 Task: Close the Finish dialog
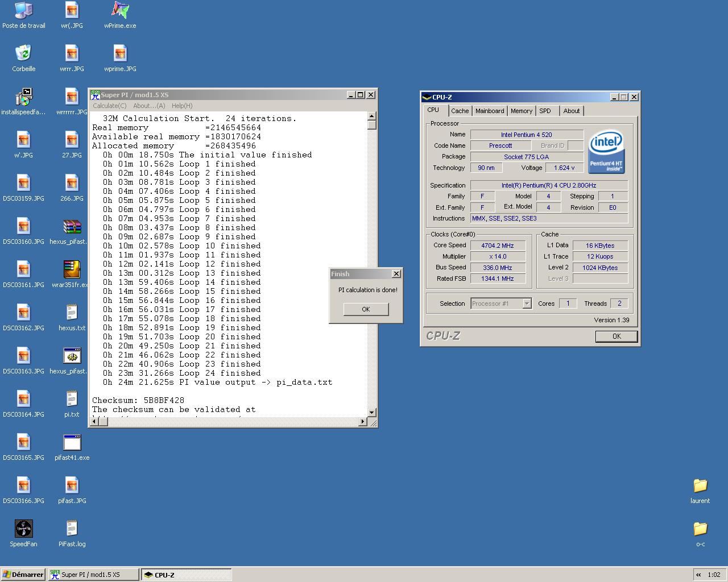click(x=396, y=274)
